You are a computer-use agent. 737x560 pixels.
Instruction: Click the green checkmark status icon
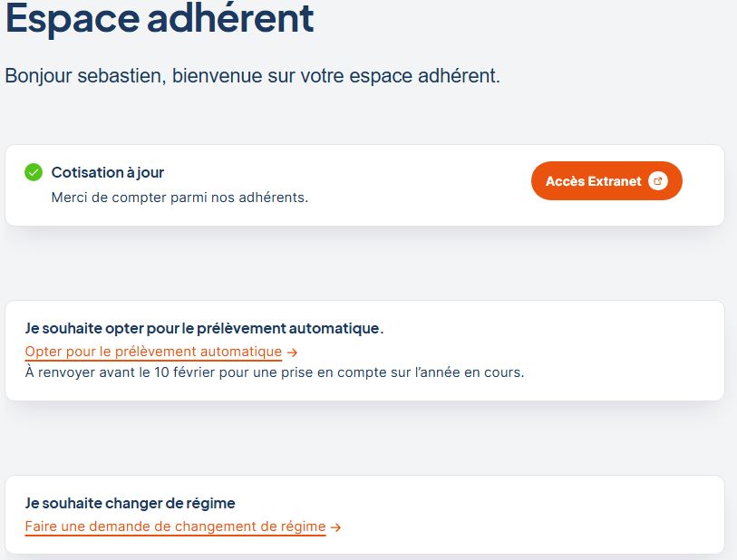(x=34, y=172)
